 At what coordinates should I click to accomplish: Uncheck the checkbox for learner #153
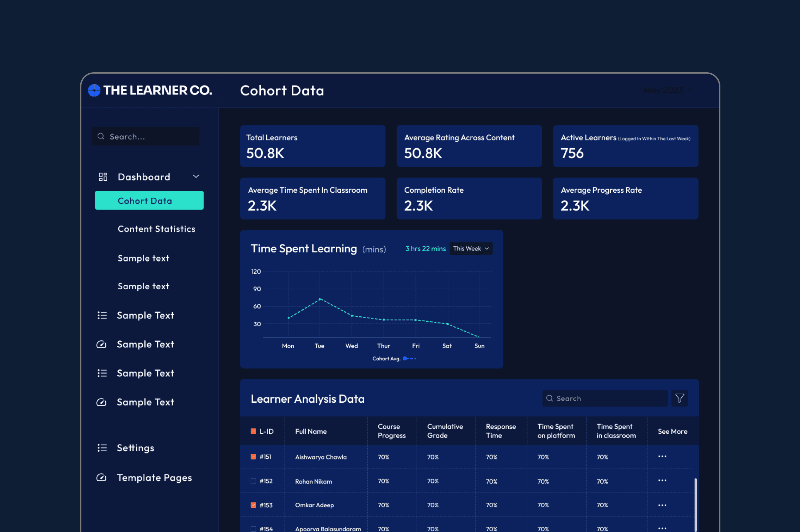coord(253,505)
